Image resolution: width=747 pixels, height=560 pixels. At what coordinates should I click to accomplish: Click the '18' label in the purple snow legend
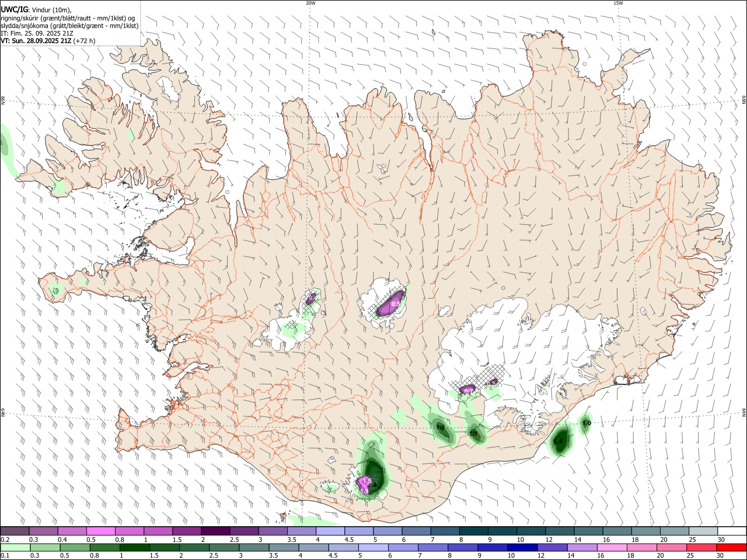(x=635, y=540)
